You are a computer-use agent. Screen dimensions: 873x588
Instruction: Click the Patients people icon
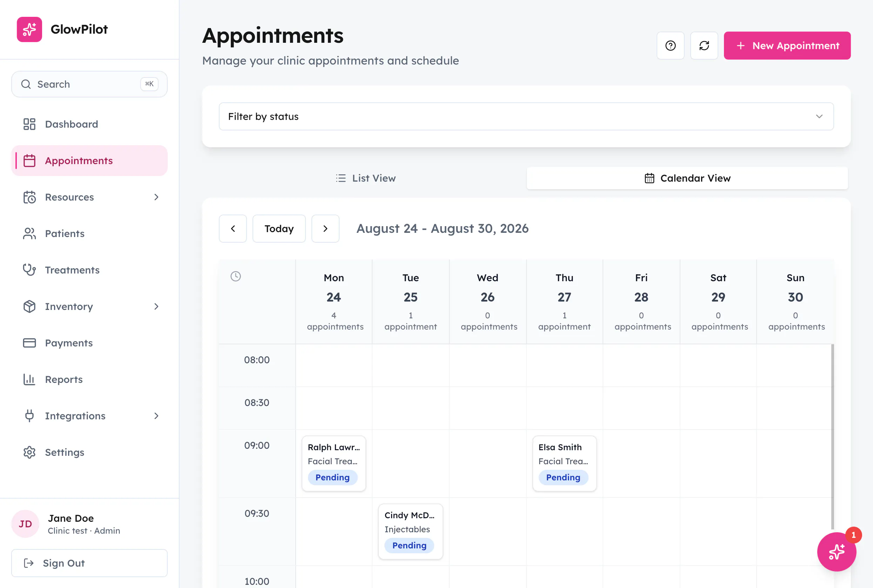coord(29,233)
